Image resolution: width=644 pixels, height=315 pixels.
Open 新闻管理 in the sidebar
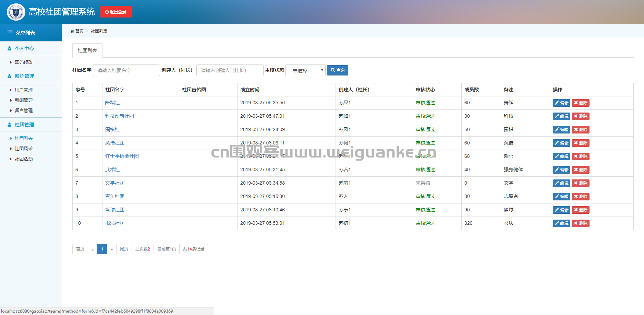(x=24, y=100)
